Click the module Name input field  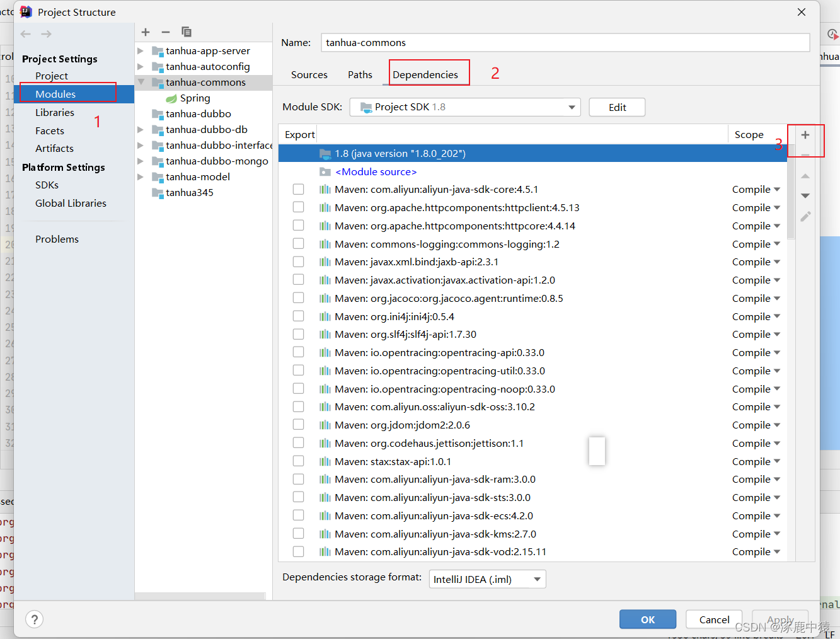click(565, 42)
